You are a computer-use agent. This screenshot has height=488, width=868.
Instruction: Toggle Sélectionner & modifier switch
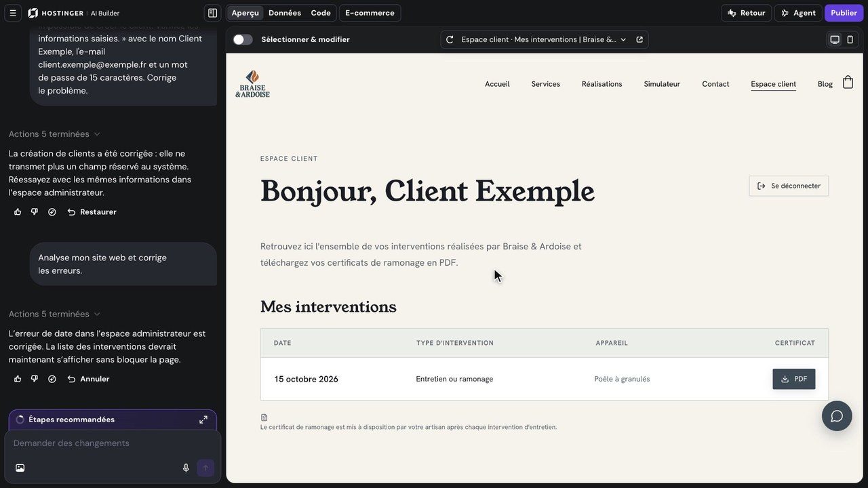point(243,39)
